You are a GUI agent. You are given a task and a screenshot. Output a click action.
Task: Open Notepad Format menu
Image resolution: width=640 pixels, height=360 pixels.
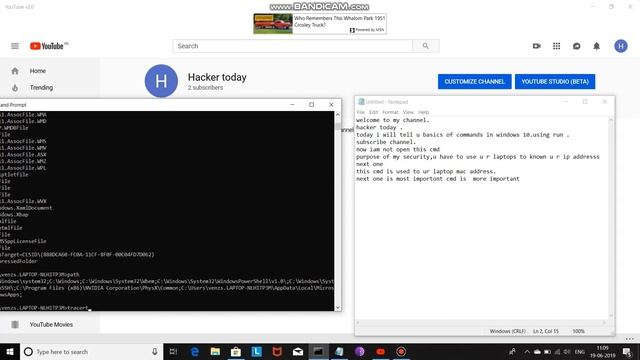[x=390, y=112]
